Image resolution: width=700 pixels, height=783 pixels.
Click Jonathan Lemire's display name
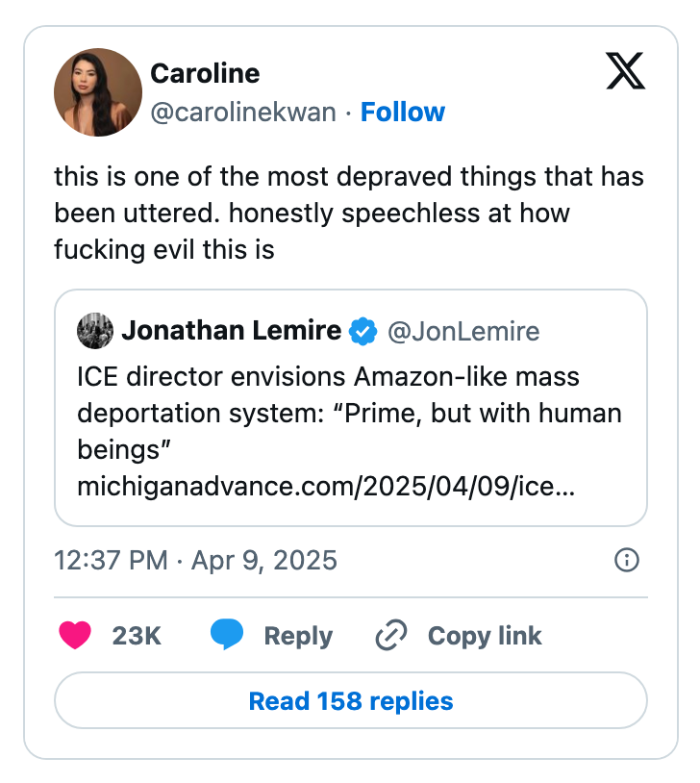coord(231,330)
